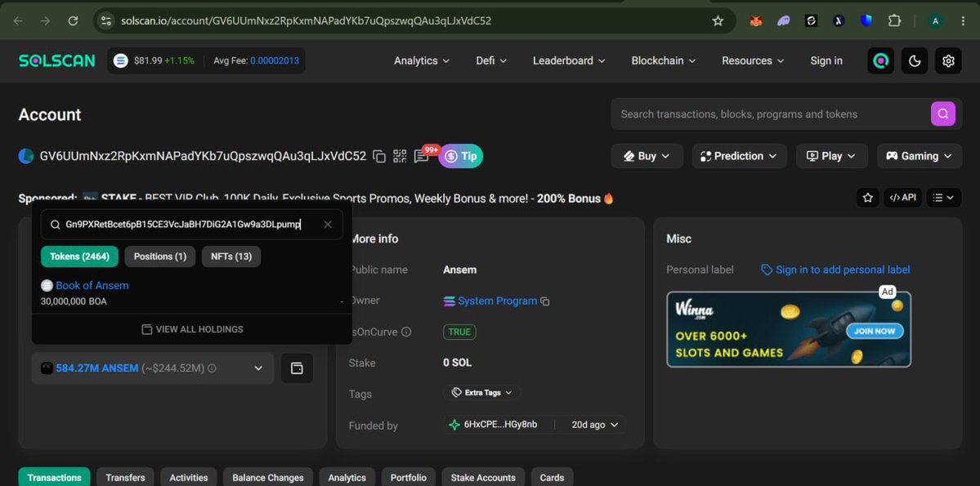Open the Buy dropdown
The height and width of the screenshot is (486, 980).
[x=647, y=156]
